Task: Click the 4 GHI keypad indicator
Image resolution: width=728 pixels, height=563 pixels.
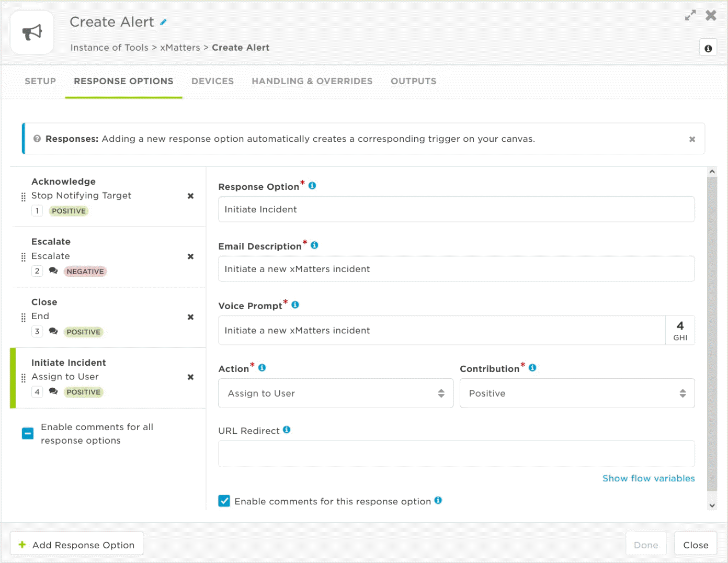Action: click(x=680, y=330)
